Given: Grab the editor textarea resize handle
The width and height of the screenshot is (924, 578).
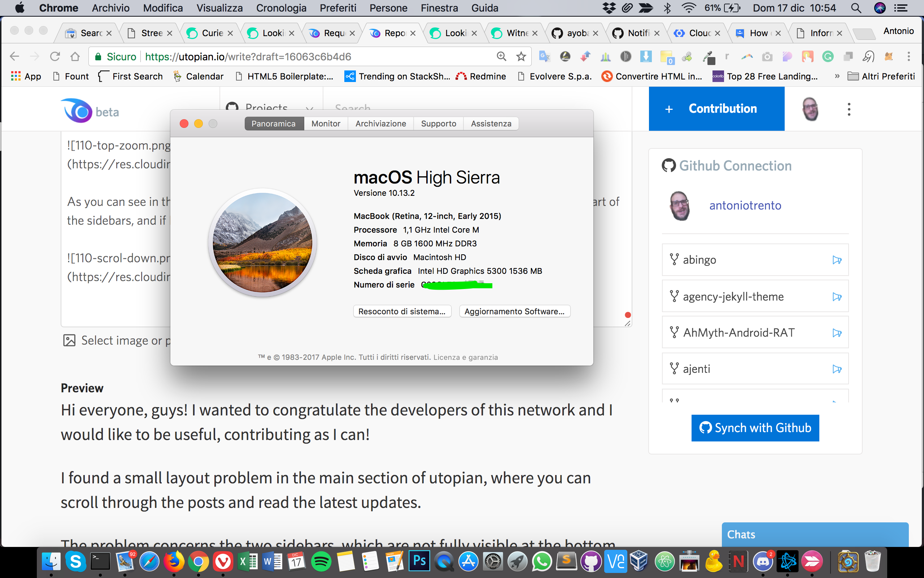Looking at the screenshot, I should point(627,323).
